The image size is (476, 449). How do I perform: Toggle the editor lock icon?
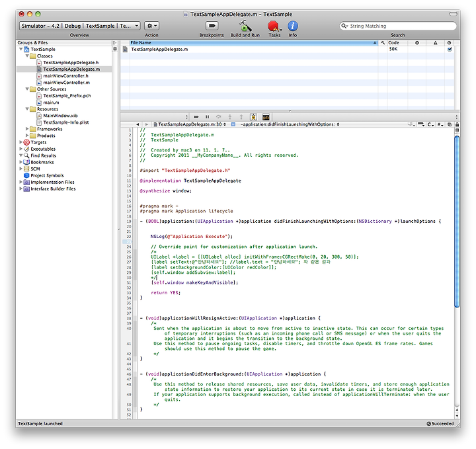pyautogui.click(x=457, y=124)
